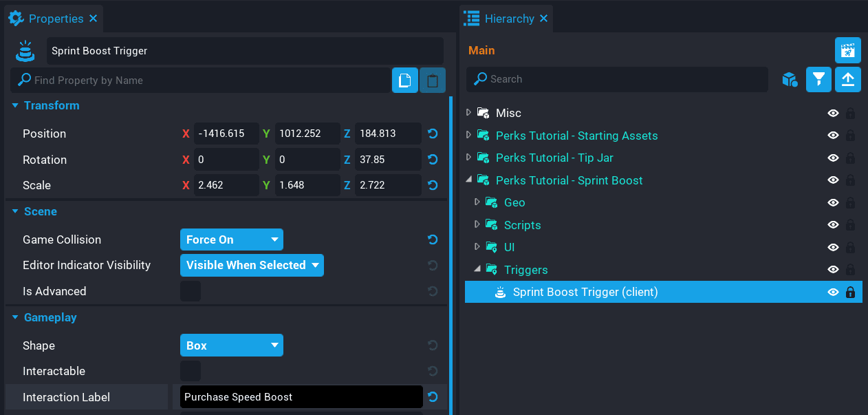
Task: Open the hierarchy filter funnel icon
Action: pos(818,79)
